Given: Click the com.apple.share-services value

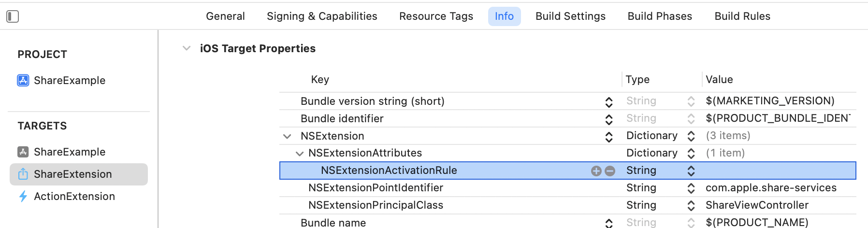Looking at the screenshot, I should tap(771, 188).
